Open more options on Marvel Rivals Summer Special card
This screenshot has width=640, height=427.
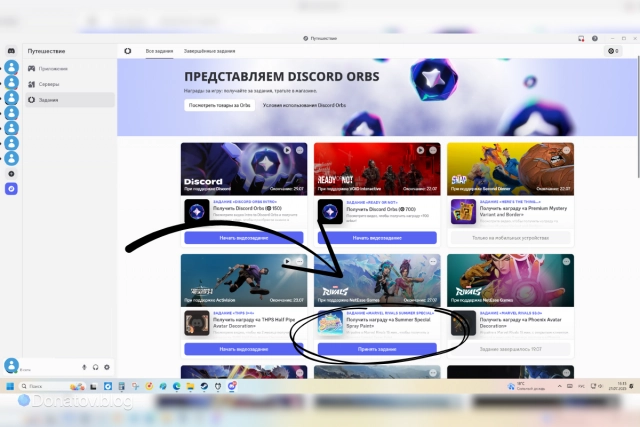(x=433, y=261)
